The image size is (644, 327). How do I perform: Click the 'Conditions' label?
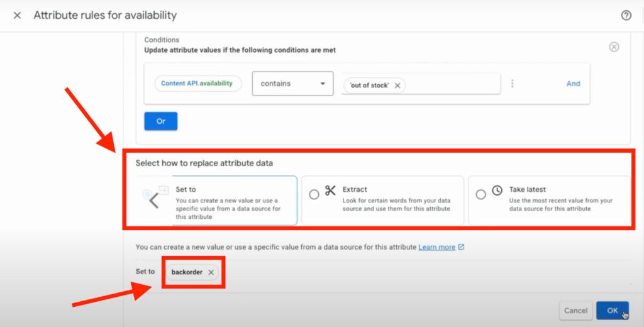point(162,40)
